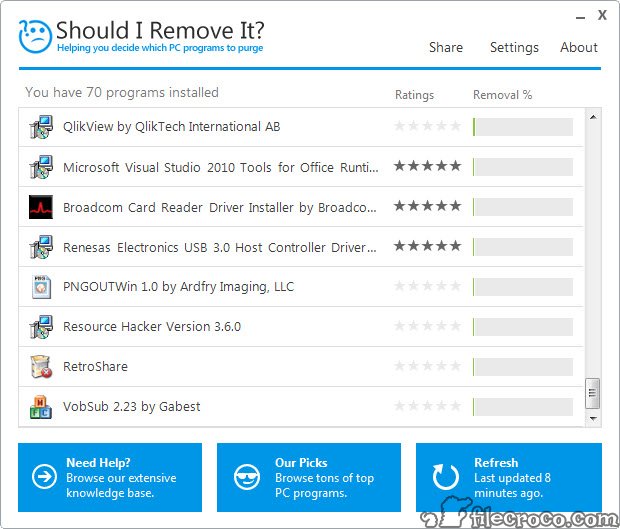Click the arrow icon in Need Help tile
Image resolution: width=620 pixels, height=529 pixels.
tap(44, 477)
